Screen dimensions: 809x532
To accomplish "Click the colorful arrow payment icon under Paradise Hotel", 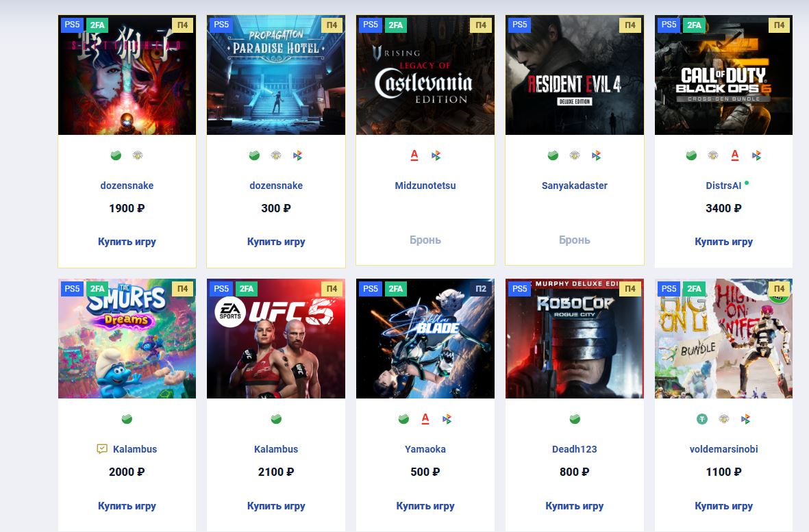I will click(x=298, y=155).
